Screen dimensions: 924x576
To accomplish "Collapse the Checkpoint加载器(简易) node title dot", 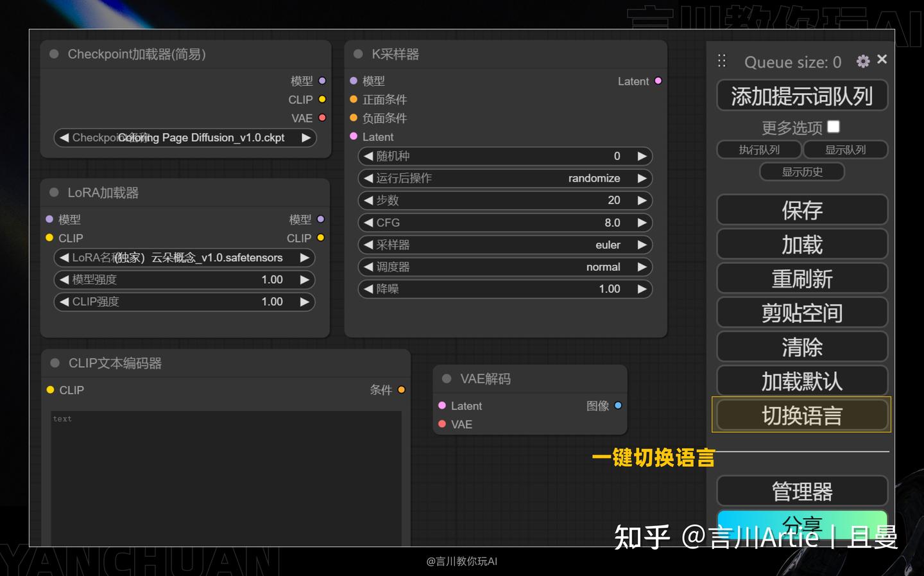I will [x=53, y=55].
